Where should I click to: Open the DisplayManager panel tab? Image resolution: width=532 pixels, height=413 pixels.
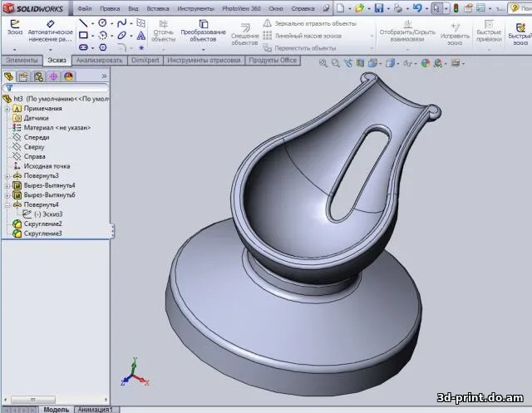pyautogui.click(x=68, y=76)
